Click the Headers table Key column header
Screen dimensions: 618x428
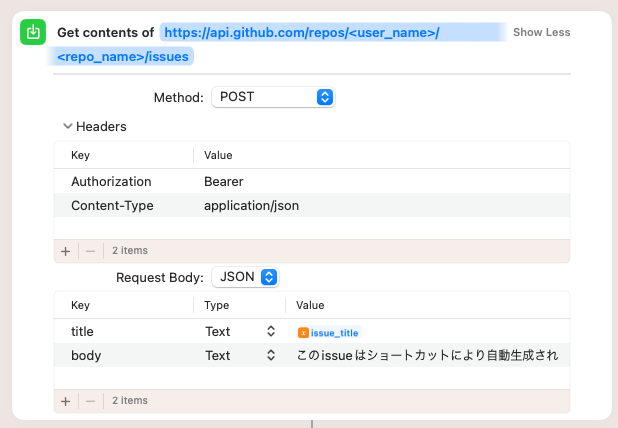(80, 155)
